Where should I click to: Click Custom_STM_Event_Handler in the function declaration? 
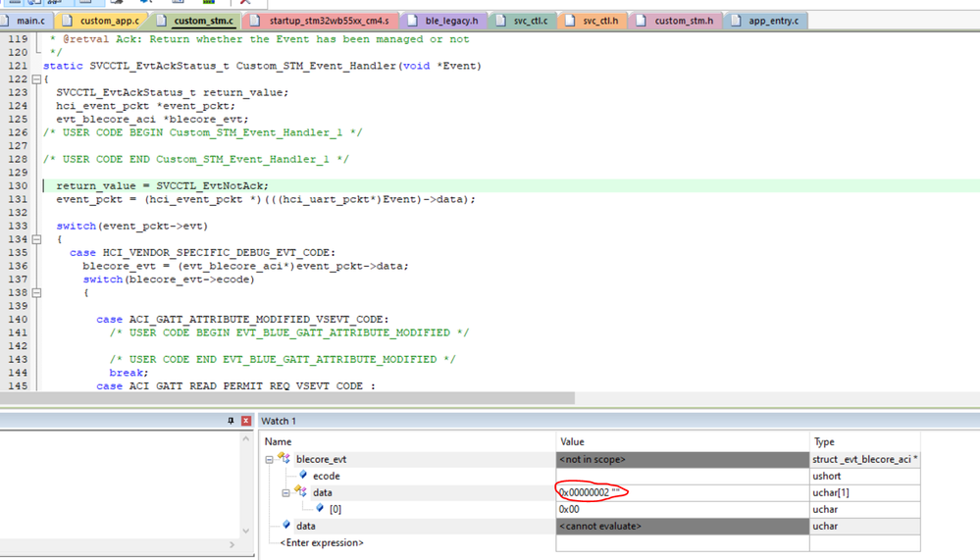coord(316,66)
